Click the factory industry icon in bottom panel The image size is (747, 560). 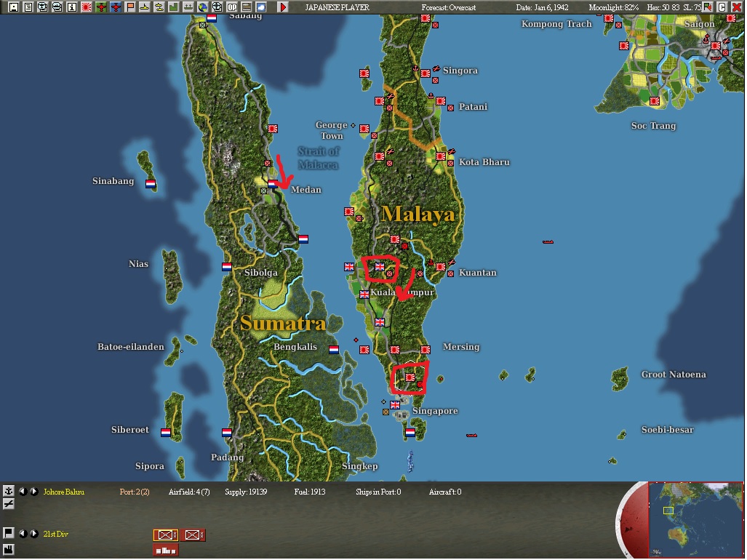pos(9,549)
